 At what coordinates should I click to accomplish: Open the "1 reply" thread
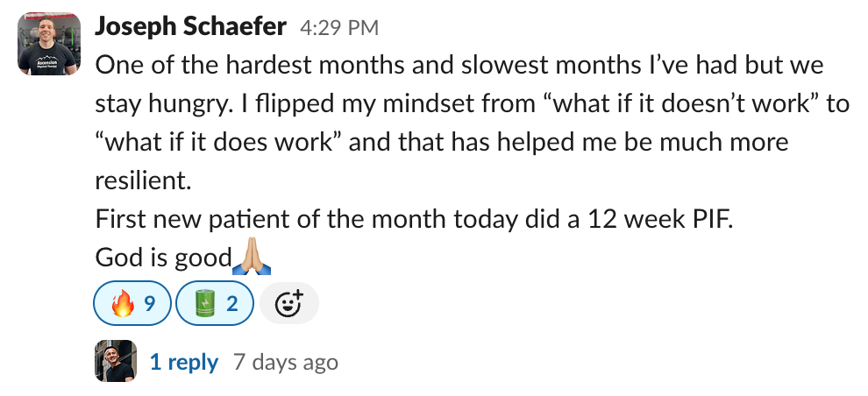(x=184, y=362)
